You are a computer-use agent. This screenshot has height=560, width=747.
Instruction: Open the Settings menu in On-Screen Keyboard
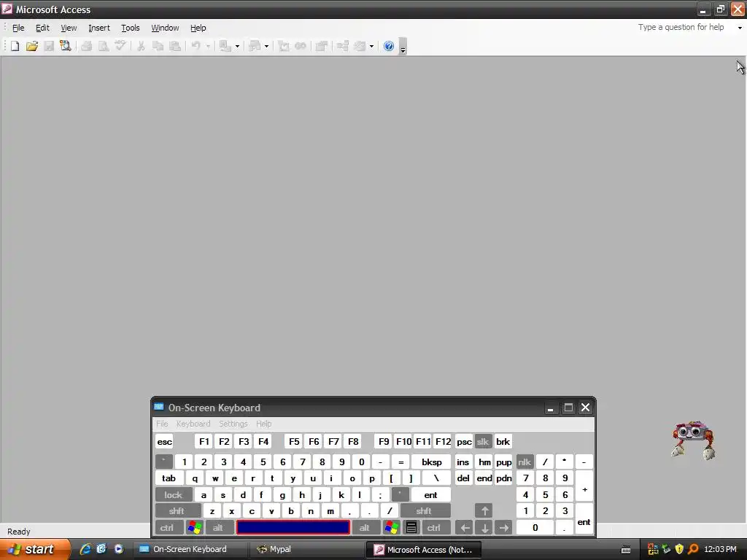(233, 424)
